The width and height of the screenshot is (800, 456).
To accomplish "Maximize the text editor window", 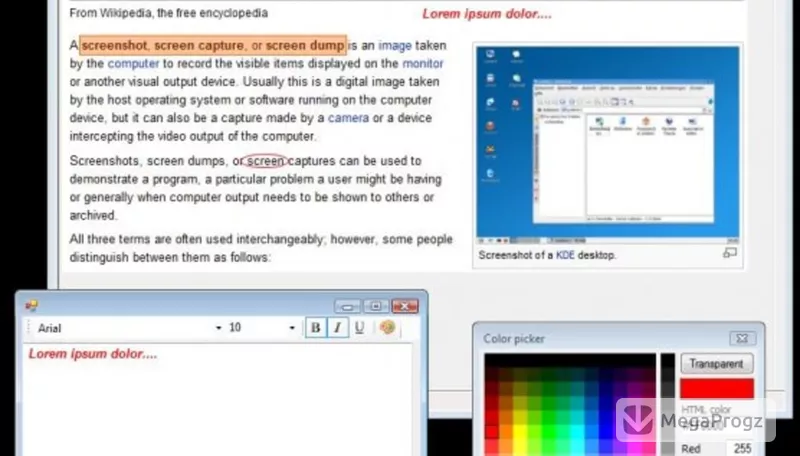I will pyautogui.click(x=376, y=306).
